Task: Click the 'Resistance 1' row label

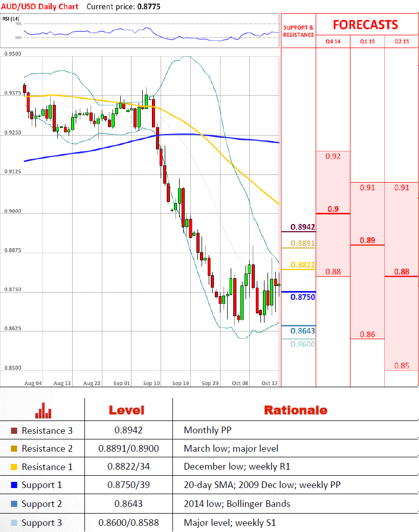Action: tap(47, 467)
